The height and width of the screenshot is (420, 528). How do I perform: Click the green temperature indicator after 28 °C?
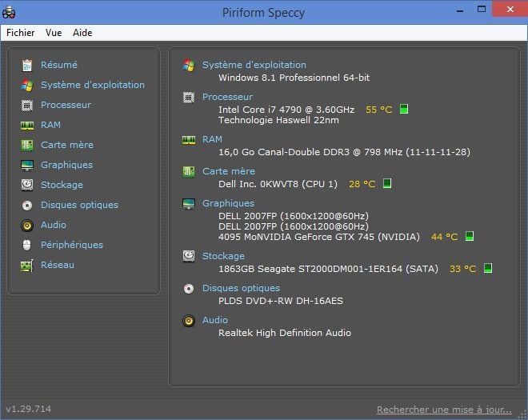(387, 183)
